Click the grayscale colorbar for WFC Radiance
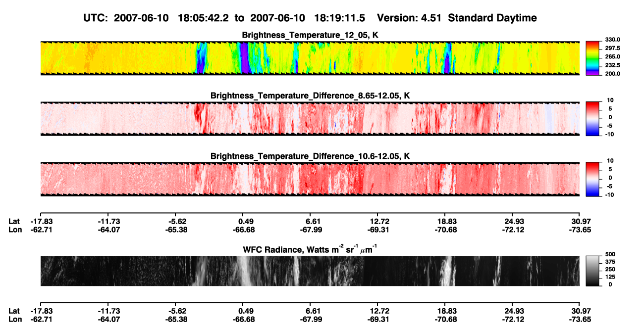 click(593, 271)
